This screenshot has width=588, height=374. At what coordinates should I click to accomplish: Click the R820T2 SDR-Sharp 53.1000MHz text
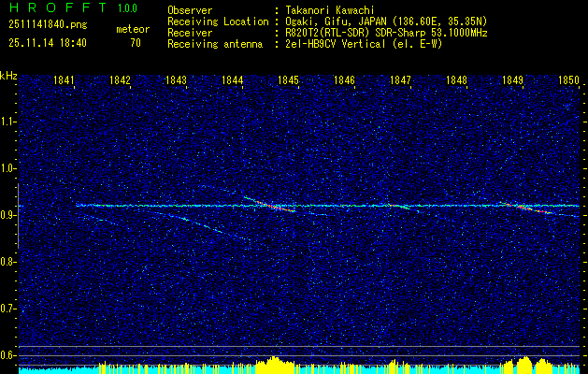[x=386, y=33]
